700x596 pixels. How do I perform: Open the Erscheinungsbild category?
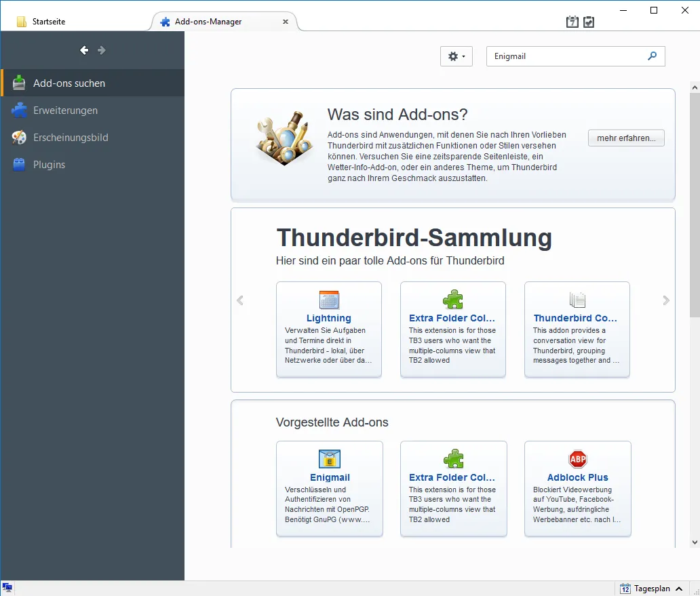[x=92, y=138]
